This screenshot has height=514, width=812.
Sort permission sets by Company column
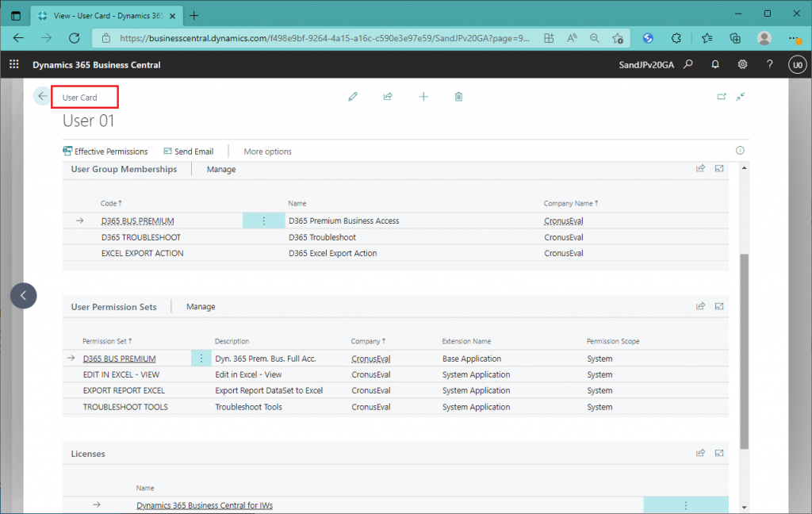pyautogui.click(x=368, y=341)
